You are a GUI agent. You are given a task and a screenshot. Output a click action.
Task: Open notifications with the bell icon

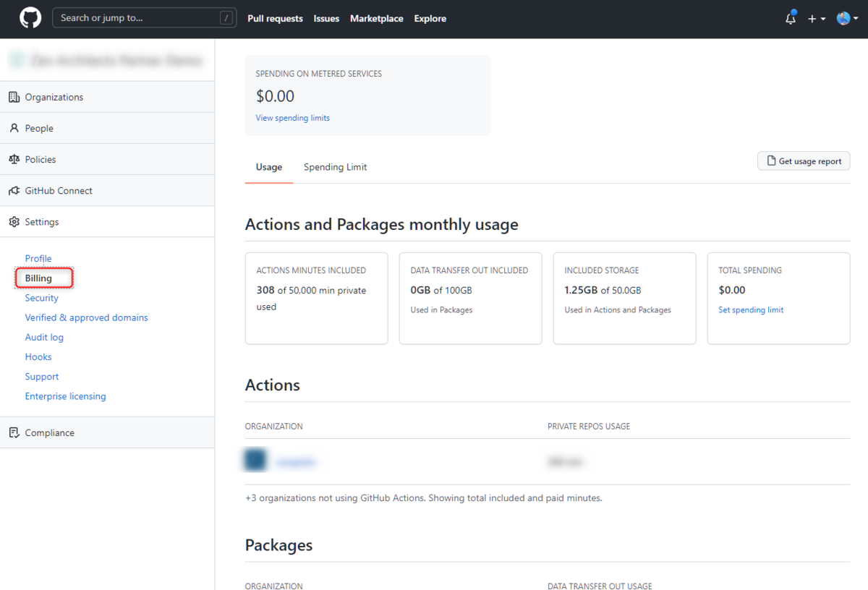[x=790, y=18]
